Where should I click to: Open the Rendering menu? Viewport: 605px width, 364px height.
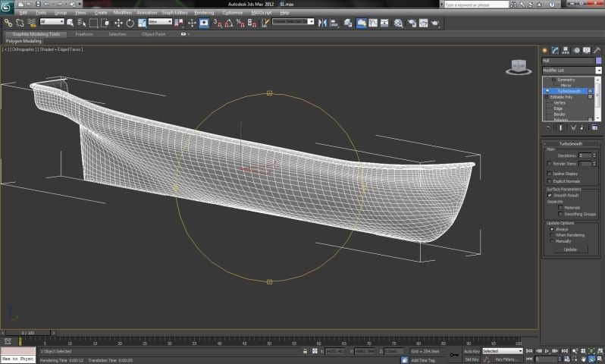pos(204,13)
